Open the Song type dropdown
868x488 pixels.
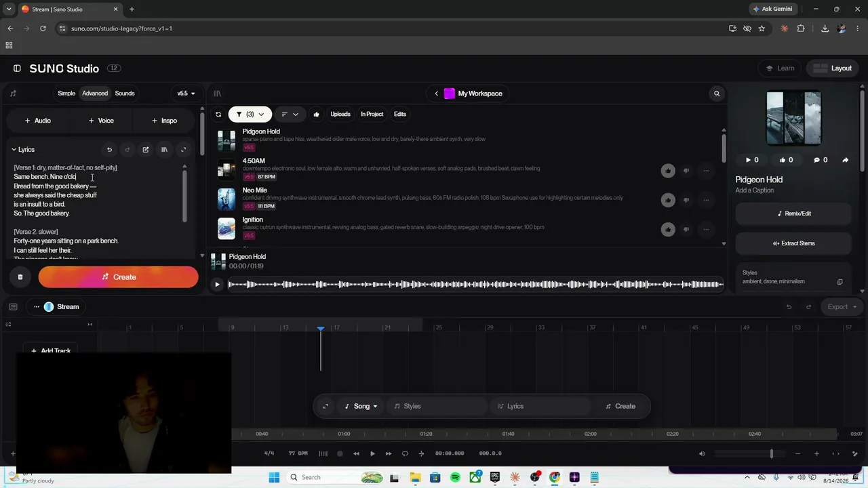(361, 407)
